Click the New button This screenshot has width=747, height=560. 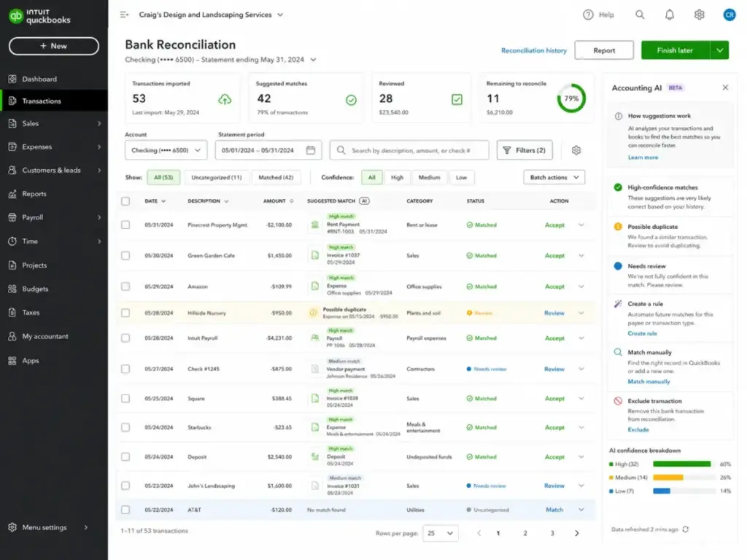(x=54, y=46)
